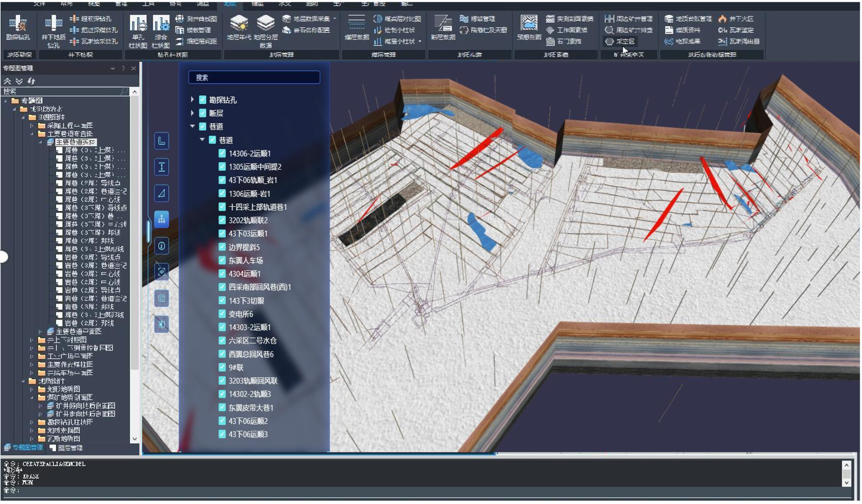Click the 采空区 button

pos(620,41)
